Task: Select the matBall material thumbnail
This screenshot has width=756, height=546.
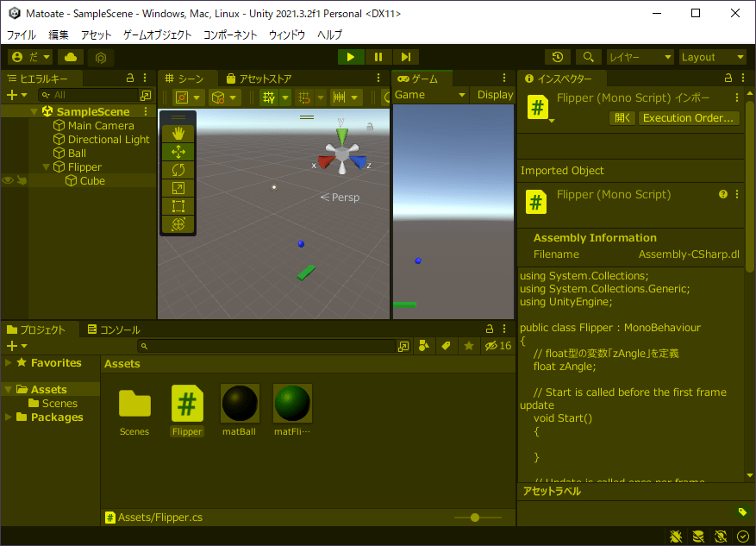Action: click(240, 403)
